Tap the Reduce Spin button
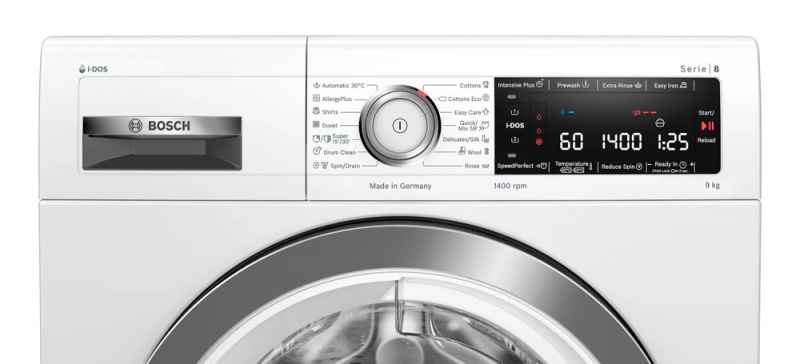800x364 pixels. click(621, 166)
